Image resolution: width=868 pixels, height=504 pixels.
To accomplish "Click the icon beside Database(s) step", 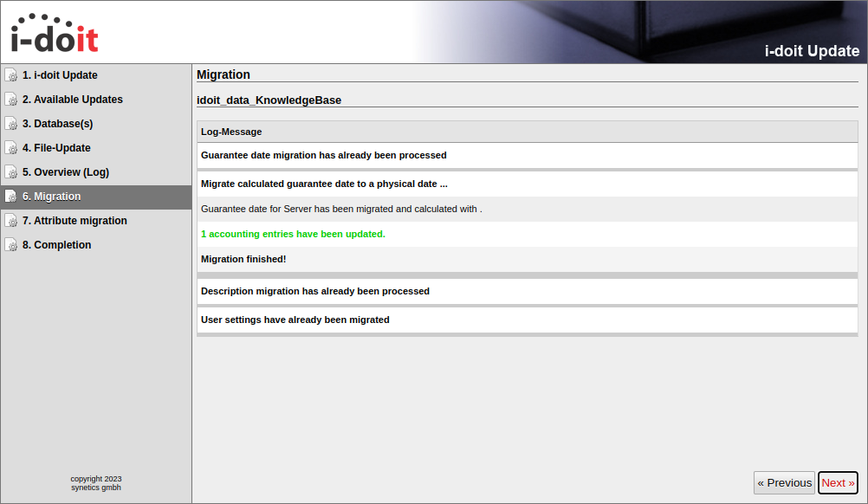I will (11, 124).
